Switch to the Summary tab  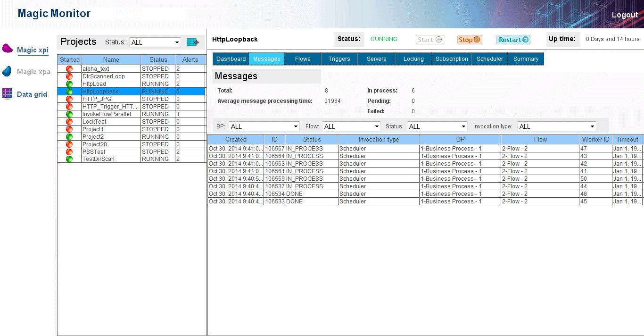526,59
